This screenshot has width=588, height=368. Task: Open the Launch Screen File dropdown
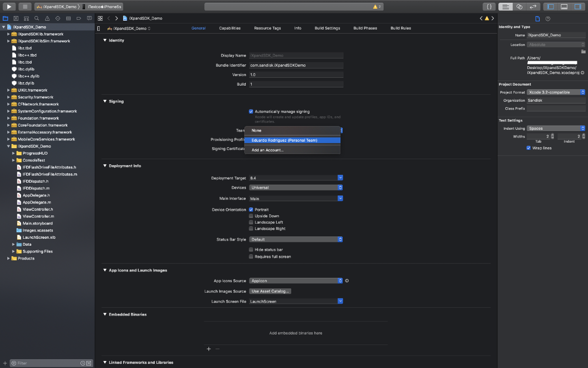(340, 301)
